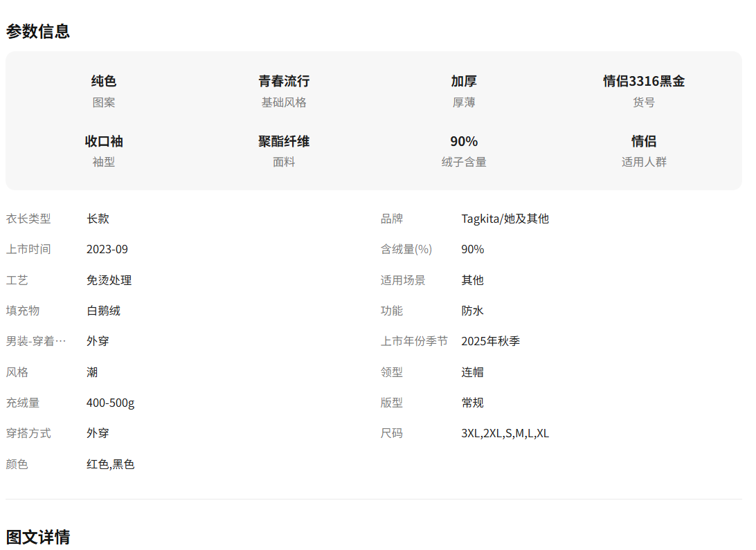
Task: Click the 白鹅绒 filling value
Action: [x=103, y=311]
